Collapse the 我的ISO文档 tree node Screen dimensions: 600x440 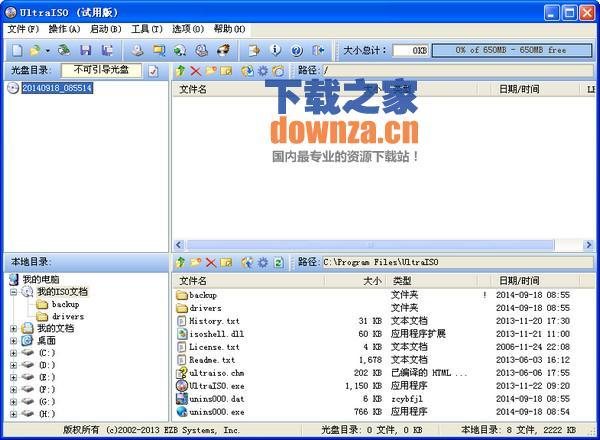click(13, 292)
